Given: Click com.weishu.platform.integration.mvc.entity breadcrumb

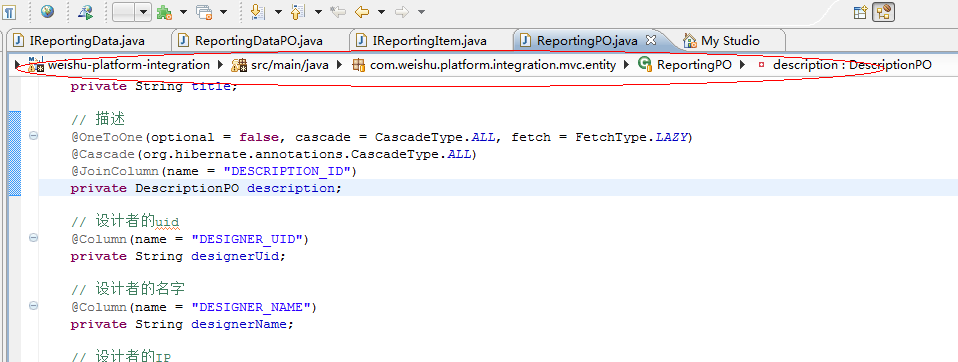Looking at the screenshot, I should (493, 65).
